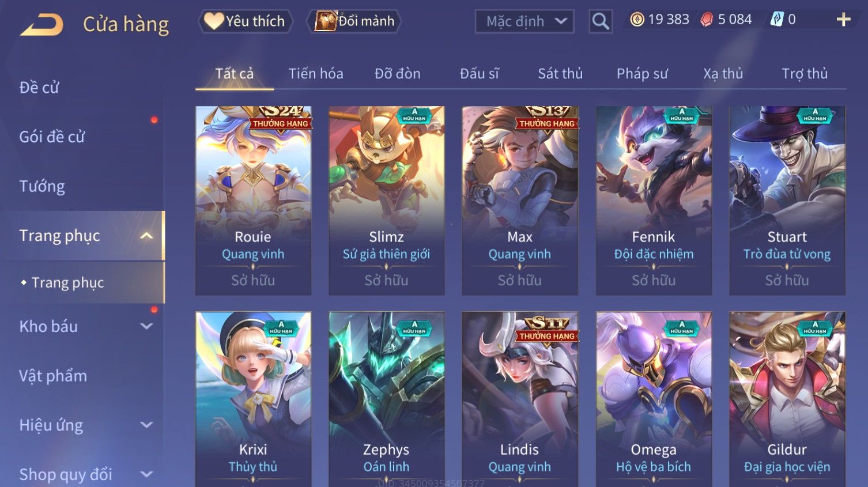Viewport: 868px width, 487px height.
Task: Select the Tiến hóa tab
Action: point(316,74)
